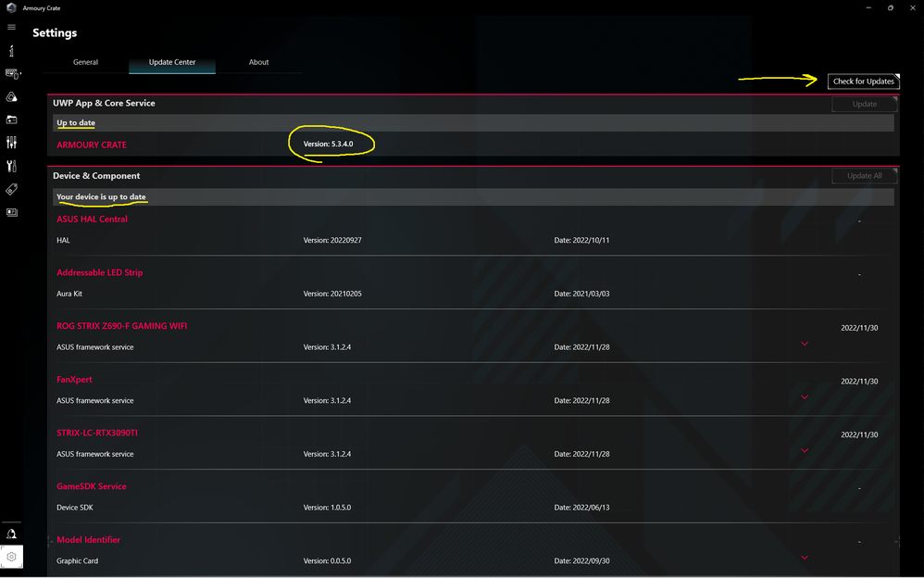Click the Aura Kit label
Viewport: 924px width, 578px height.
coord(69,294)
